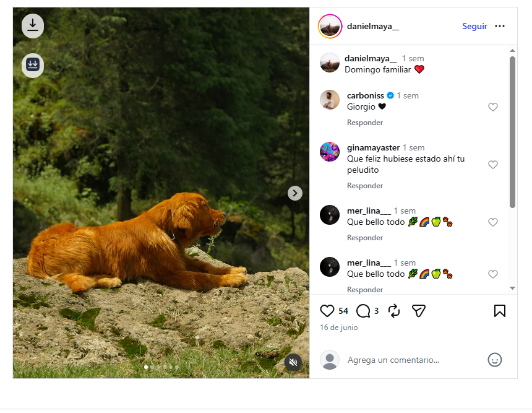Click Seguir to follow danielmaya__
Viewport: 532px width, 413px height.
point(474,26)
